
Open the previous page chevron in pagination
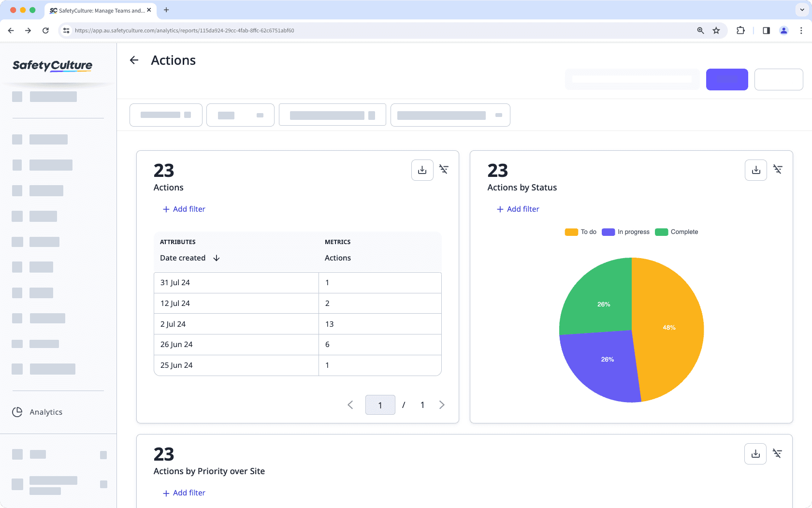[x=350, y=405]
